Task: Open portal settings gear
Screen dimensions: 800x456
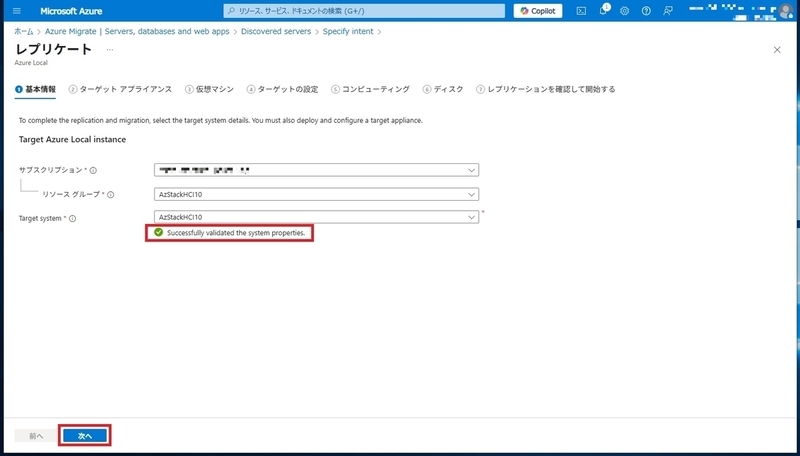Action: click(x=624, y=11)
